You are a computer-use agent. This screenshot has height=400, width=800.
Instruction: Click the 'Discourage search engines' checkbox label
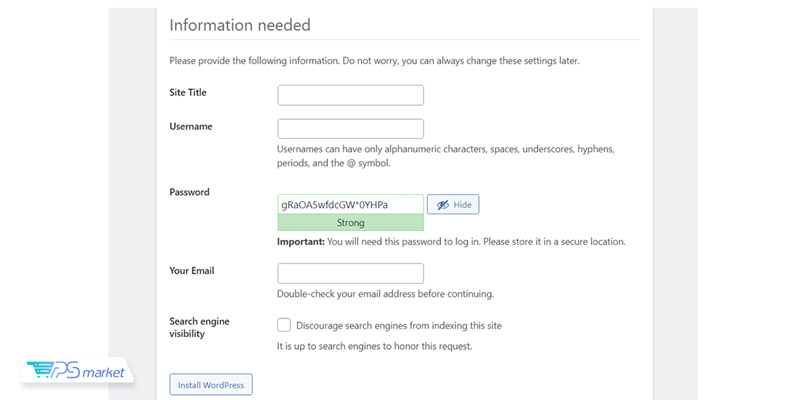pos(399,326)
